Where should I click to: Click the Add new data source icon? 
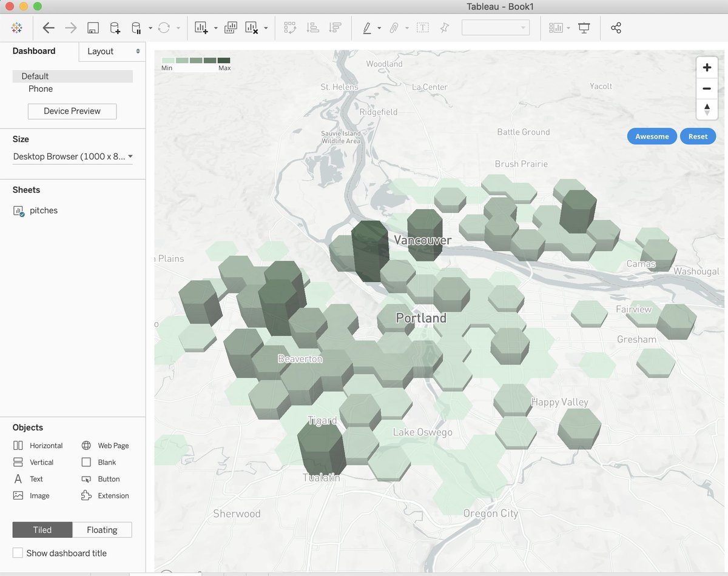click(x=115, y=28)
